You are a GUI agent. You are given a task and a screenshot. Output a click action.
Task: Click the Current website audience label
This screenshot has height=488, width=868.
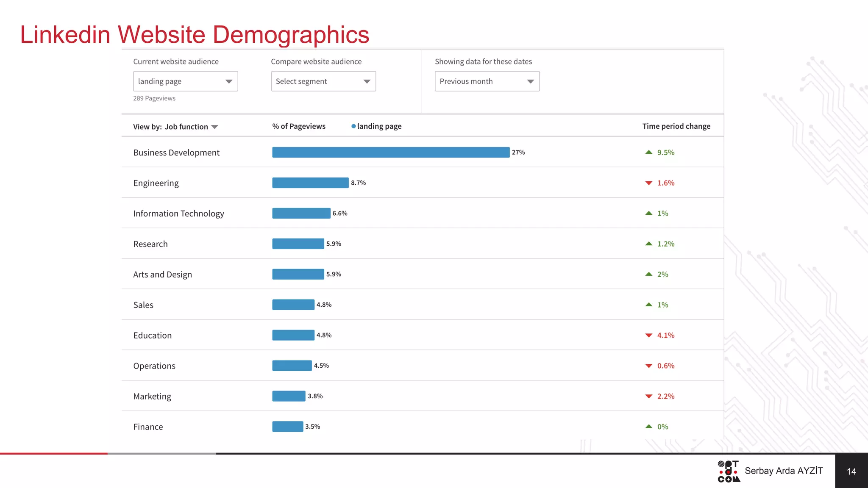pyautogui.click(x=176, y=61)
